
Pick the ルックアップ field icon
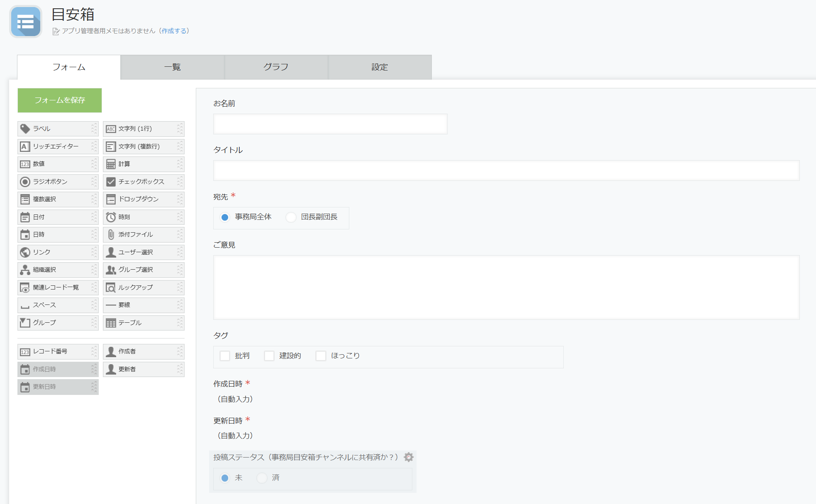pyautogui.click(x=111, y=287)
